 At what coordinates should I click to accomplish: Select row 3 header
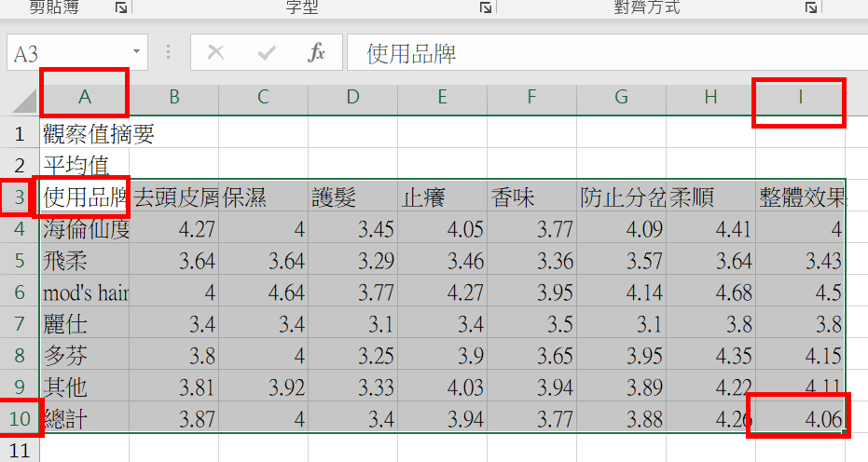[19, 197]
